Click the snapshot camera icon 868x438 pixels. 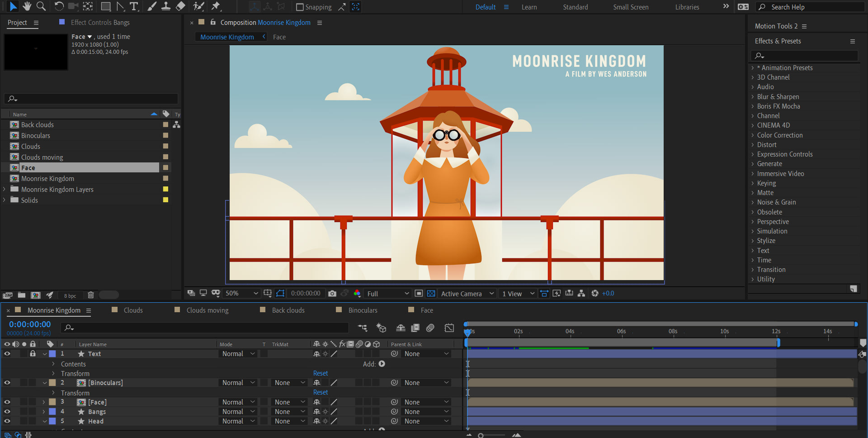point(332,293)
